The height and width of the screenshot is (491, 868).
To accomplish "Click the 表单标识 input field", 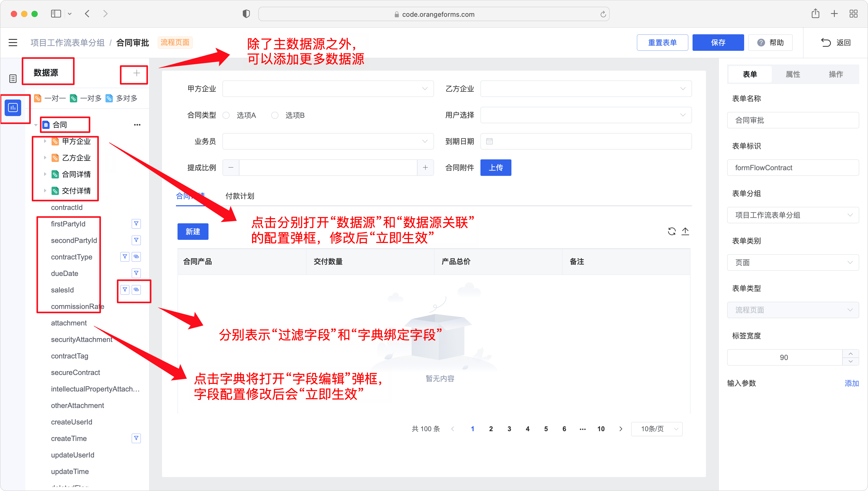I will tap(793, 168).
